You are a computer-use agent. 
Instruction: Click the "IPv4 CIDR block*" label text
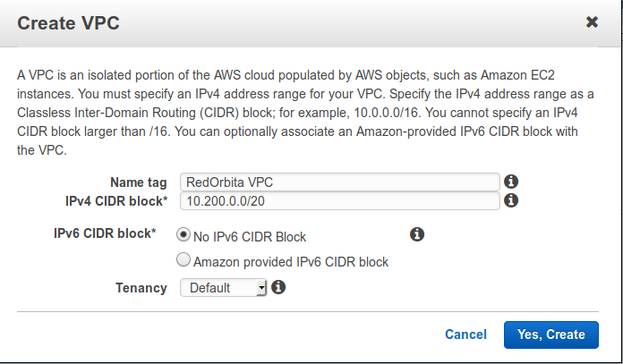click(116, 199)
